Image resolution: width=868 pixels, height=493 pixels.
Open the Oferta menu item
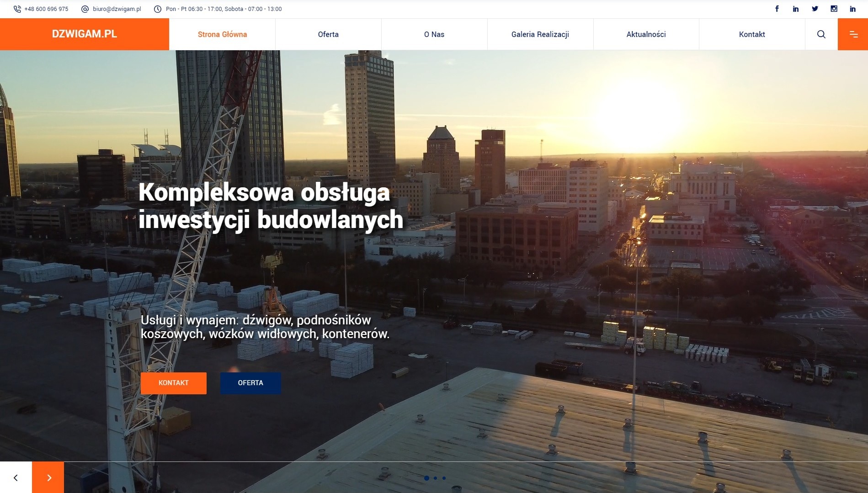click(328, 34)
